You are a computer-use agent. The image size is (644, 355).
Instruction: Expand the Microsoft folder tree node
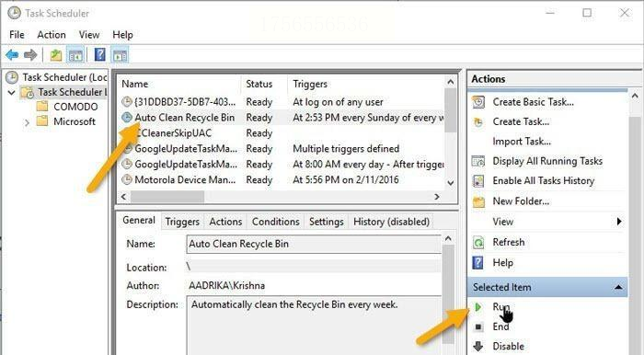coord(27,122)
